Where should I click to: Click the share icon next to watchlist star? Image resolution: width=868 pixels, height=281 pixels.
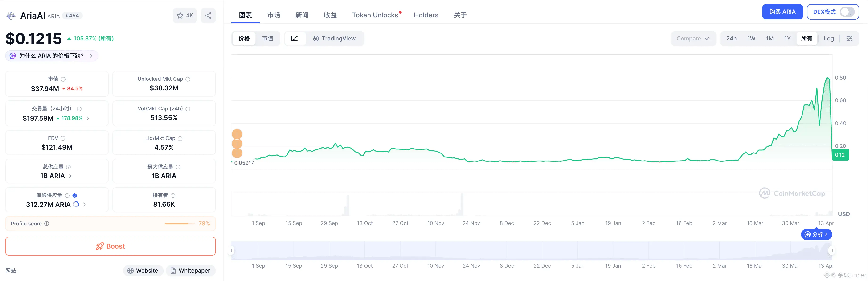tap(208, 16)
